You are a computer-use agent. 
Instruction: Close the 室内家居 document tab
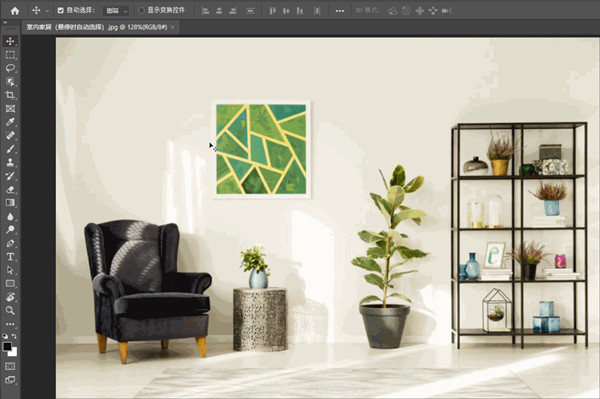173,27
